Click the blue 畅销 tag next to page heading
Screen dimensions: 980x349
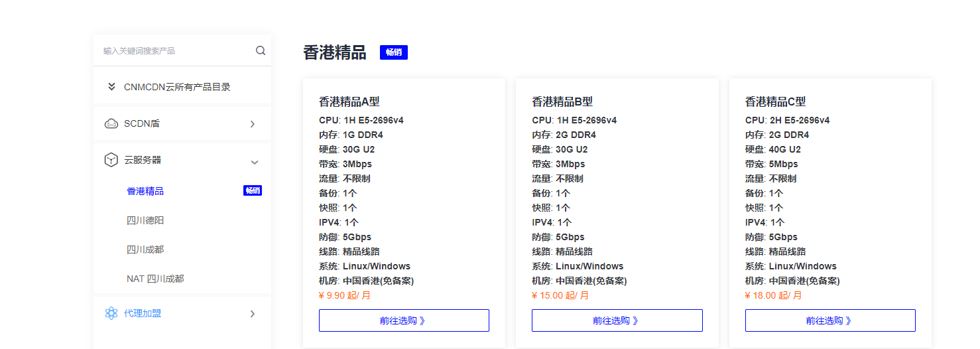click(x=393, y=52)
